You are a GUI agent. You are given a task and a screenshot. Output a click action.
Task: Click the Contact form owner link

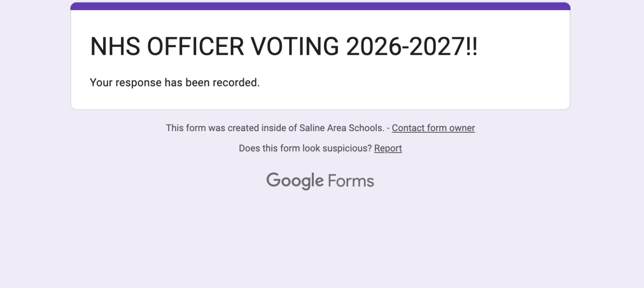pos(433,128)
